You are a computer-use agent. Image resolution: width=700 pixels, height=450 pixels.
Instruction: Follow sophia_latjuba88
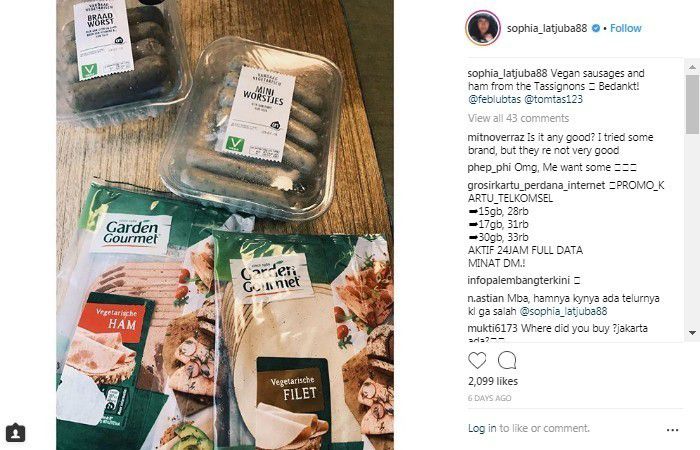click(x=625, y=28)
